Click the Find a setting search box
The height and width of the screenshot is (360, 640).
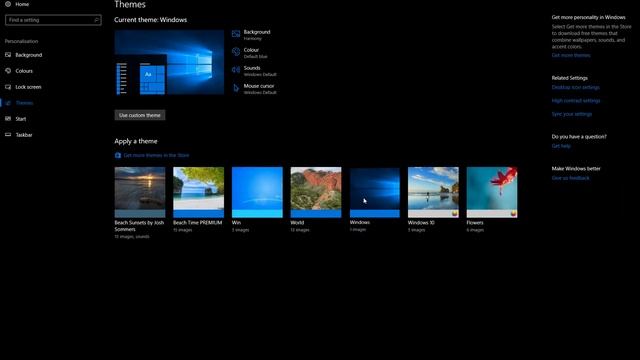point(53,20)
